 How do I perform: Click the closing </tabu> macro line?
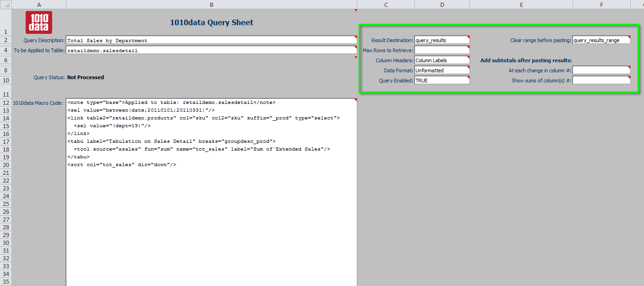pyautogui.click(x=78, y=157)
